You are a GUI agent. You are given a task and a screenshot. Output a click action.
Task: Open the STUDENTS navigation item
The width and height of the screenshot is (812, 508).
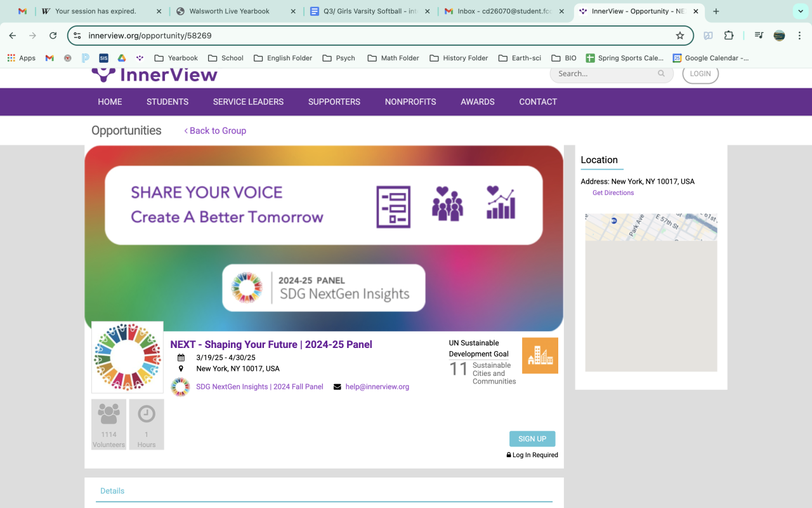click(x=167, y=102)
